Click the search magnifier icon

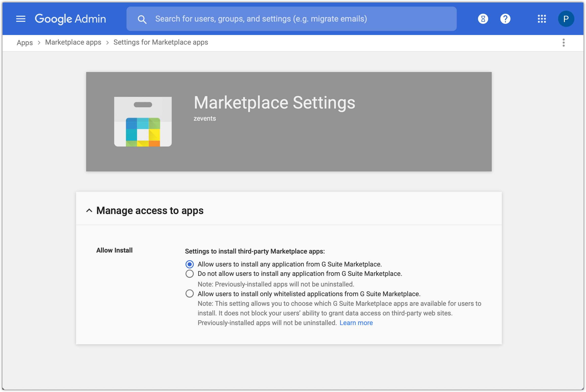pos(142,19)
